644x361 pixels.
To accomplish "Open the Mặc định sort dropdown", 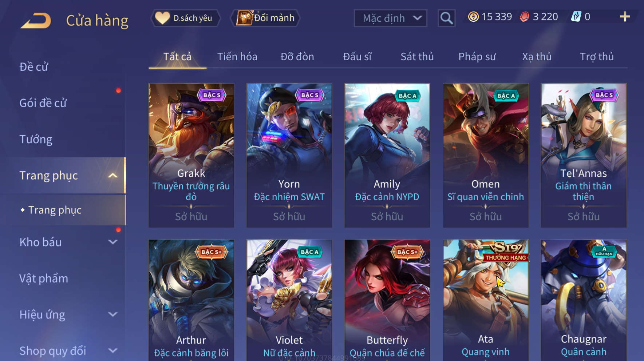I will pyautogui.click(x=390, y=18).
